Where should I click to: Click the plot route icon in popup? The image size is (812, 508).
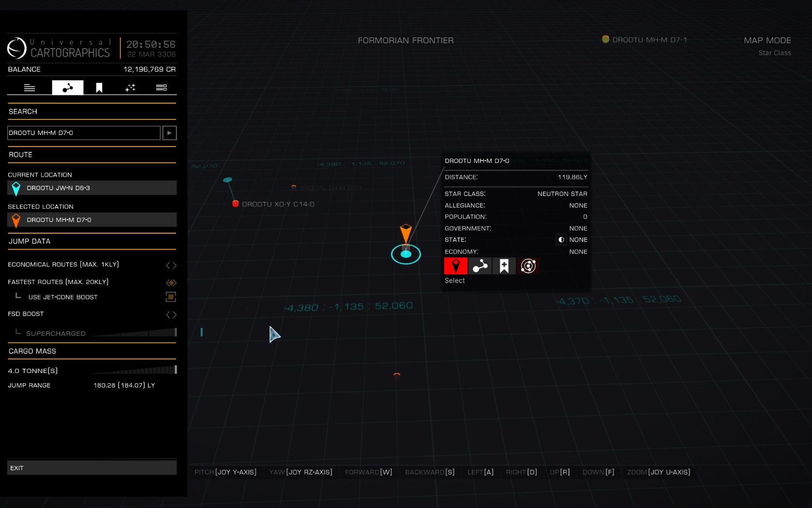click(480, 266)
